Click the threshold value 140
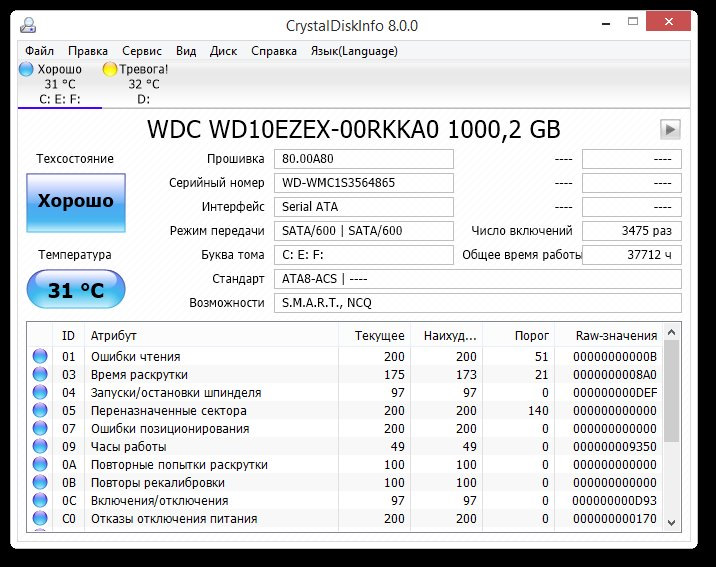This screenshot has height=567, width=716. 538,411
